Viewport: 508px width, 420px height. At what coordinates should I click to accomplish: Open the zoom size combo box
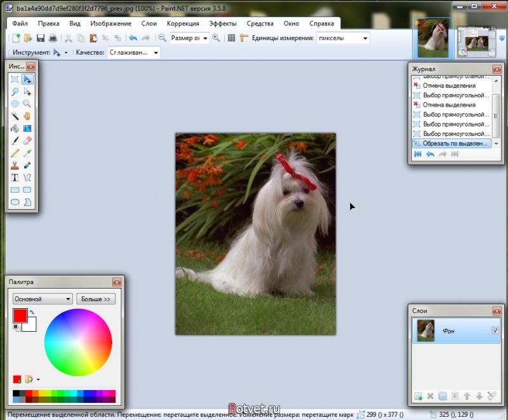point(189,38)
